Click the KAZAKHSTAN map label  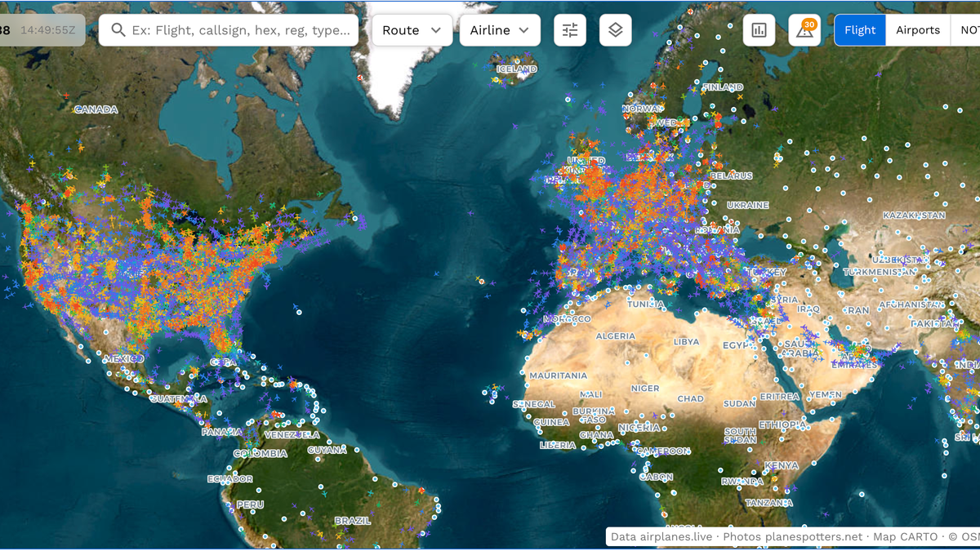914,216
